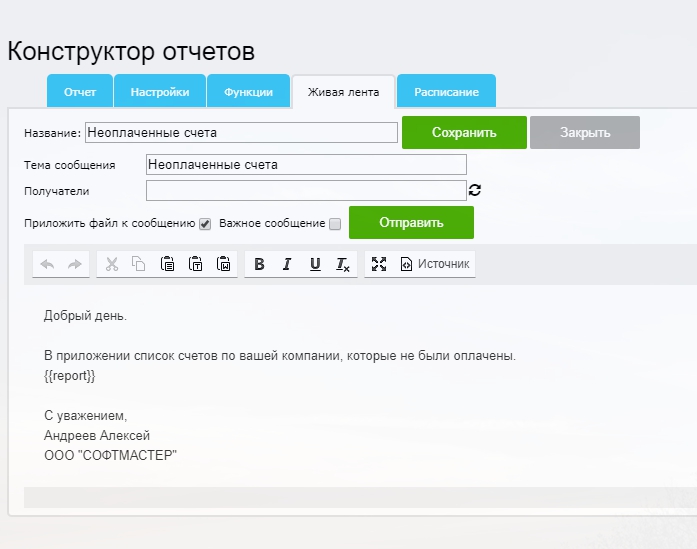Image resolution: width=697 pixels, height=549 pixels.
Task: Toggle italic formatting
Action: click(x=287, y=264)
